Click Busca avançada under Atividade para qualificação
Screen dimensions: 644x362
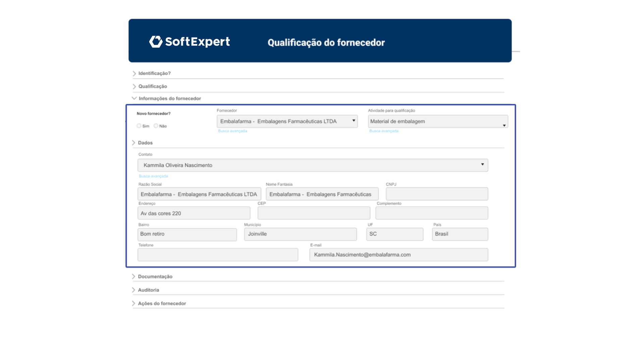tap(384, 131)
